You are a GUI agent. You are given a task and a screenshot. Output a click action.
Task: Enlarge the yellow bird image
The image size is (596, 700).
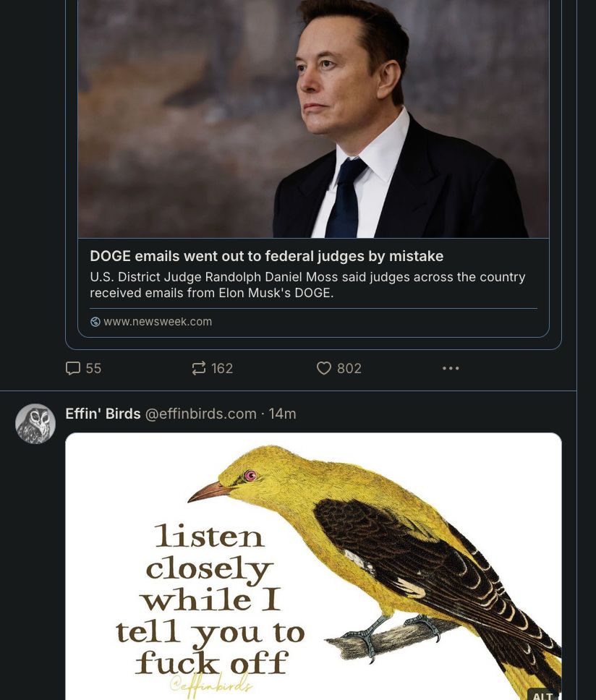(x=313, y=564)
